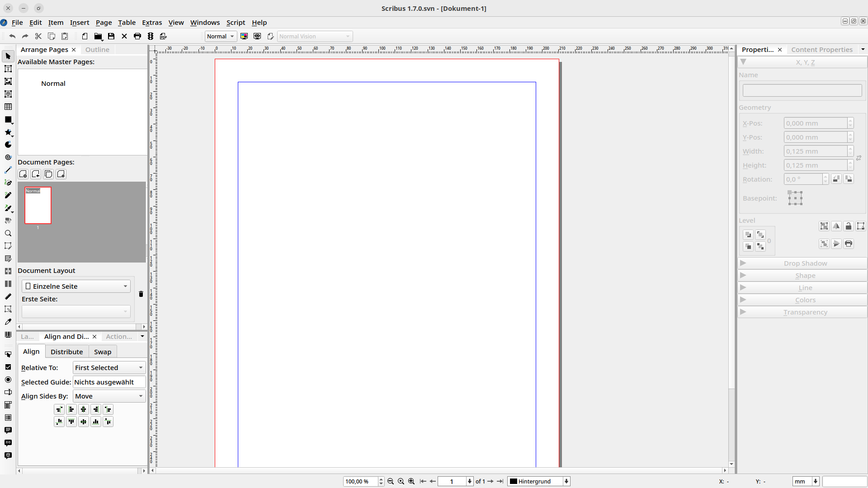Click the Save as PDF icon

click(164, 36)
